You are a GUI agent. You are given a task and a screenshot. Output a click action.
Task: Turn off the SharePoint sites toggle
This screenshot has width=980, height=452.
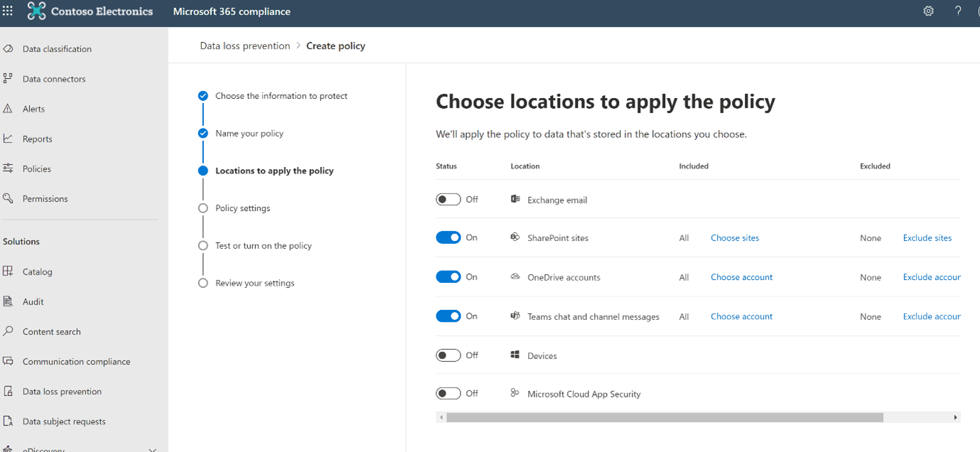[448, 237]
